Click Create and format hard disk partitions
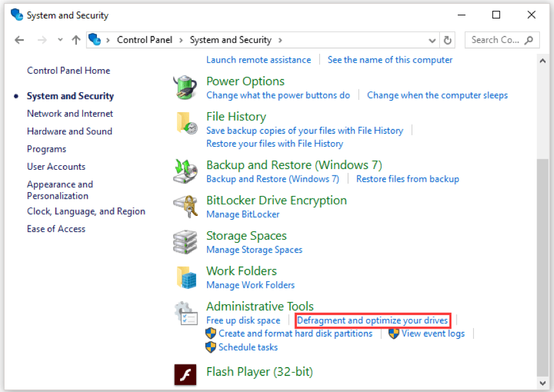Image resolution: width=554 pixels, height=392 pixels. point(296,334)
